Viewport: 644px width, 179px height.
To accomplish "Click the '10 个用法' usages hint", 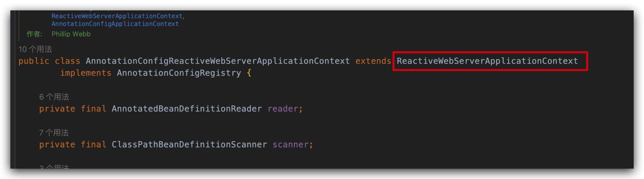I will point(35,49).
